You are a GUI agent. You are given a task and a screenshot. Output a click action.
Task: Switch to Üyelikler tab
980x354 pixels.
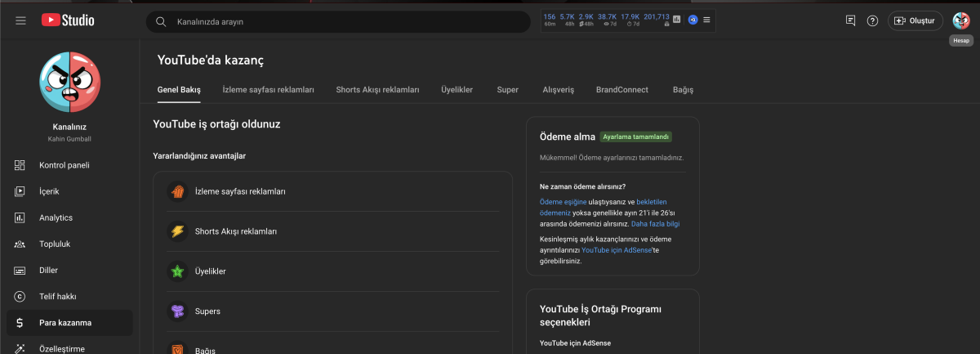[x=457, y=89]
